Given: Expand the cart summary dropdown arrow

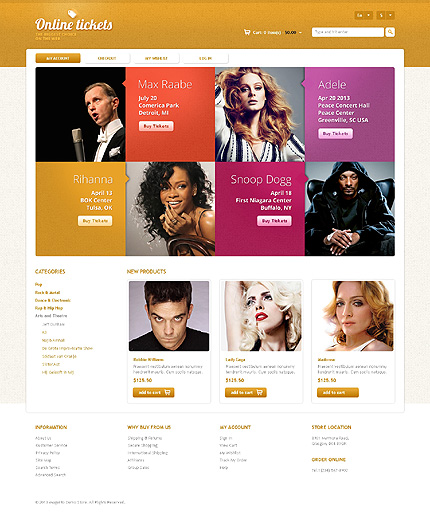Looking at the screenshot, I should click(x=300, y=32).
